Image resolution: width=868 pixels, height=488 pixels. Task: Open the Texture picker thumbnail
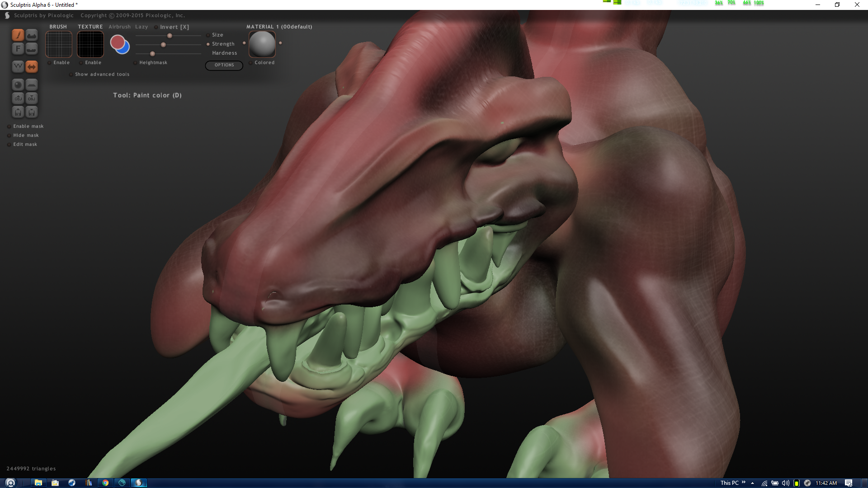coord(90,44)
